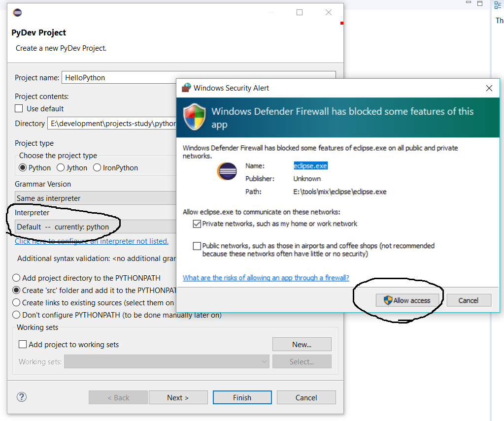
Task: Open the Interpreter dropdown
Action: click(96, 227)
